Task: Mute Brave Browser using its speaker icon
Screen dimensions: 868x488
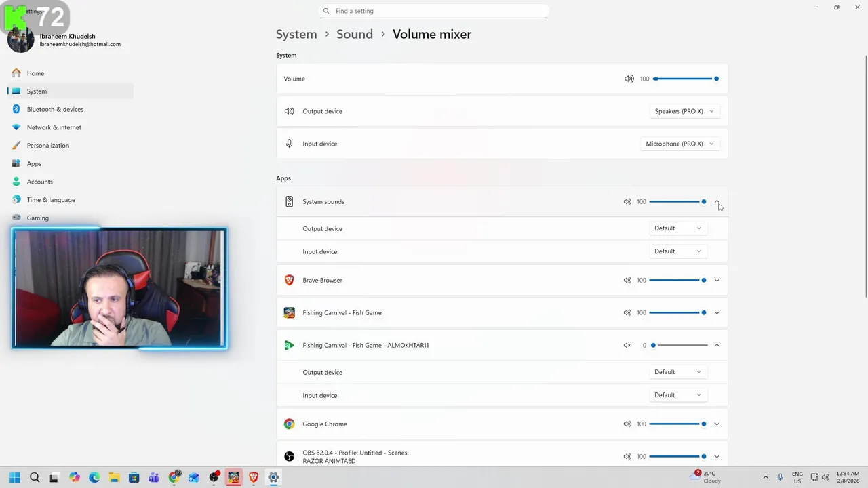Action: click(627, 280)
